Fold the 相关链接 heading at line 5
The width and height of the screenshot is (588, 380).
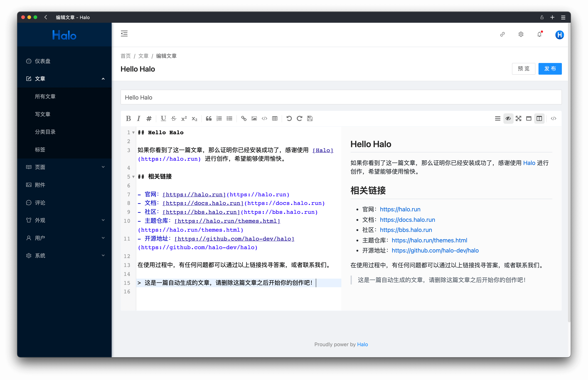point(133,177)
